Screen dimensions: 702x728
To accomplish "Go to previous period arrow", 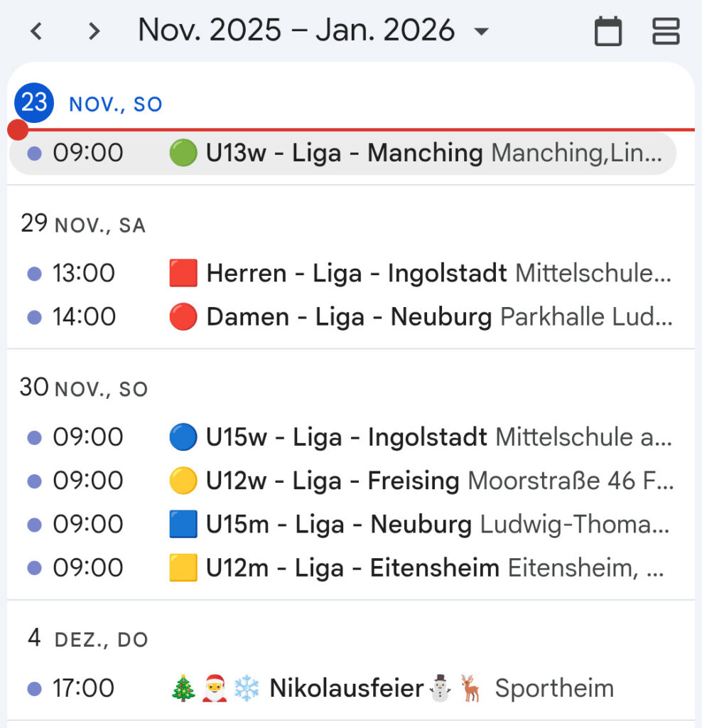I will coord(36,31).
